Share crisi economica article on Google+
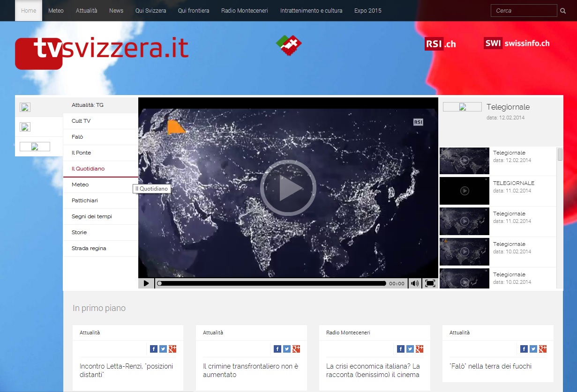The width and height of the screenshot is (577, 392). pos(420,349)
